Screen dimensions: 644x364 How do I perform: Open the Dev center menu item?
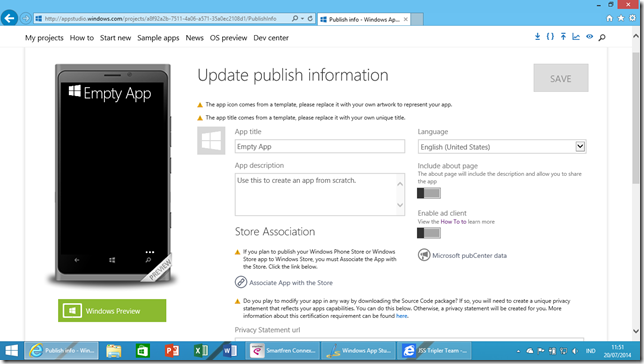[271, 38]
